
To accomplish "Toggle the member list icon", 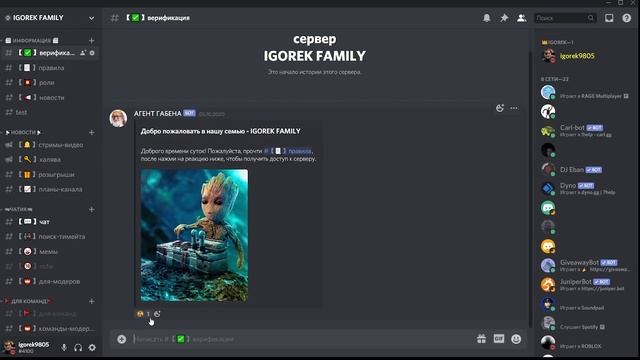I will pos(522,18).
